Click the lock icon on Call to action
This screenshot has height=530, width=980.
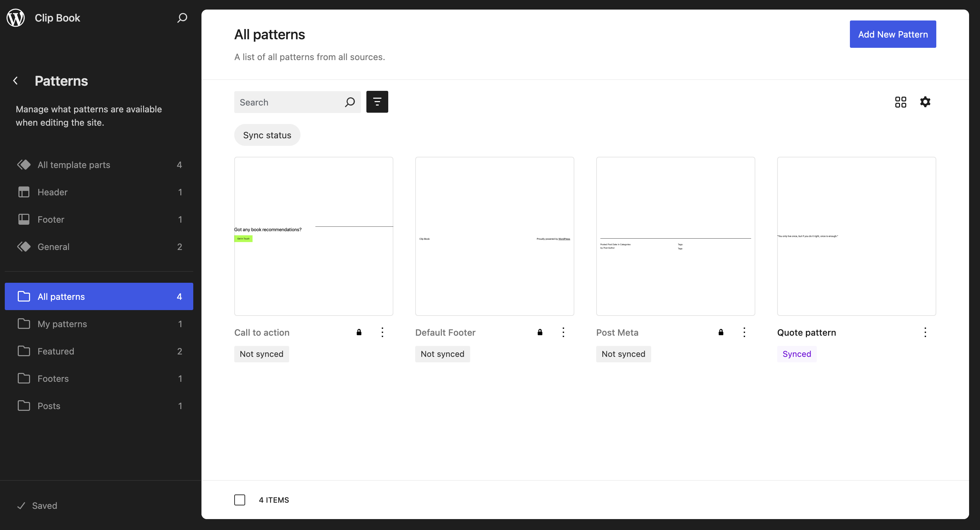point(359,332)
